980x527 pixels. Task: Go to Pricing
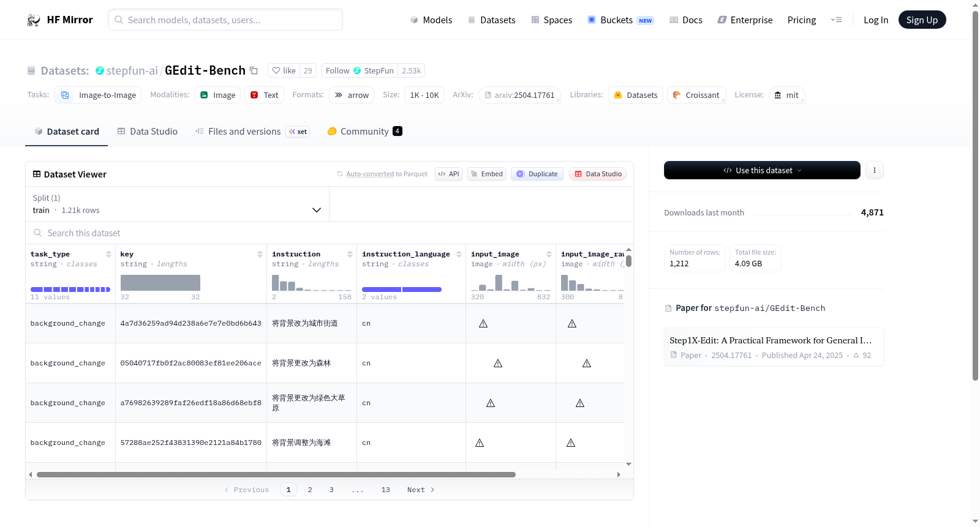802,20
